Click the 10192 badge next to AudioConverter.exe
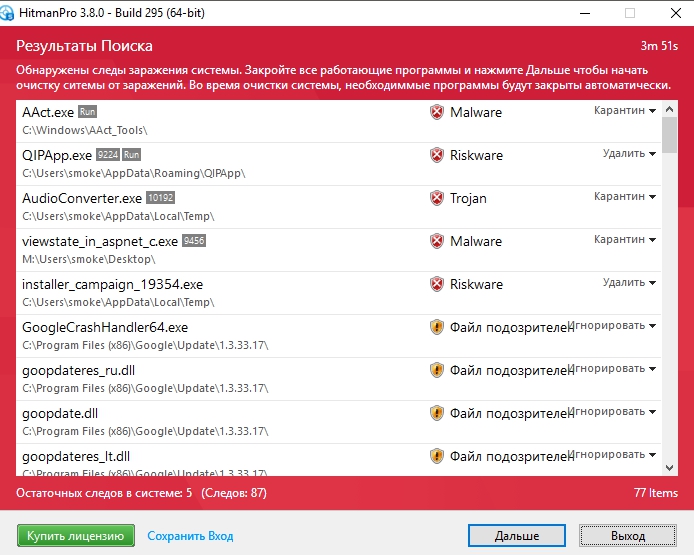This screenshot has width=694, height=555. 161,197
